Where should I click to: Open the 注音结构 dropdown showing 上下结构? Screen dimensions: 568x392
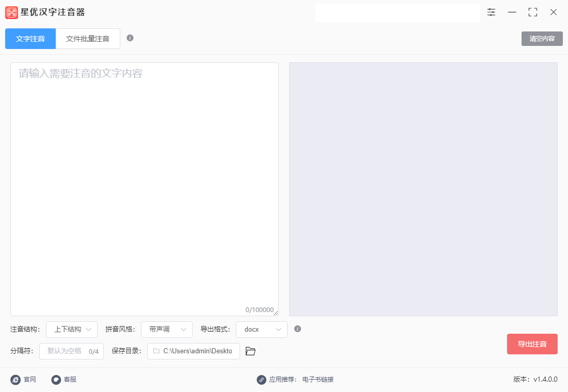tap(72, 330)
